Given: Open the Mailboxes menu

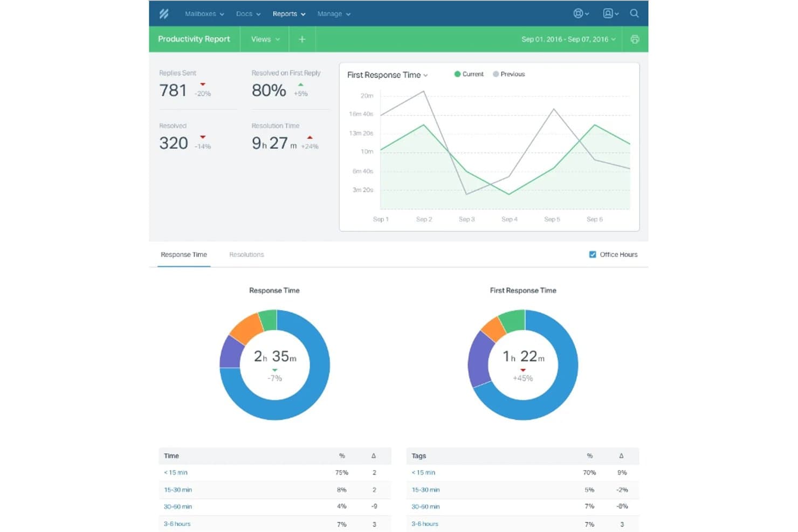Looking at the screenshot, I should pos(204,14).
